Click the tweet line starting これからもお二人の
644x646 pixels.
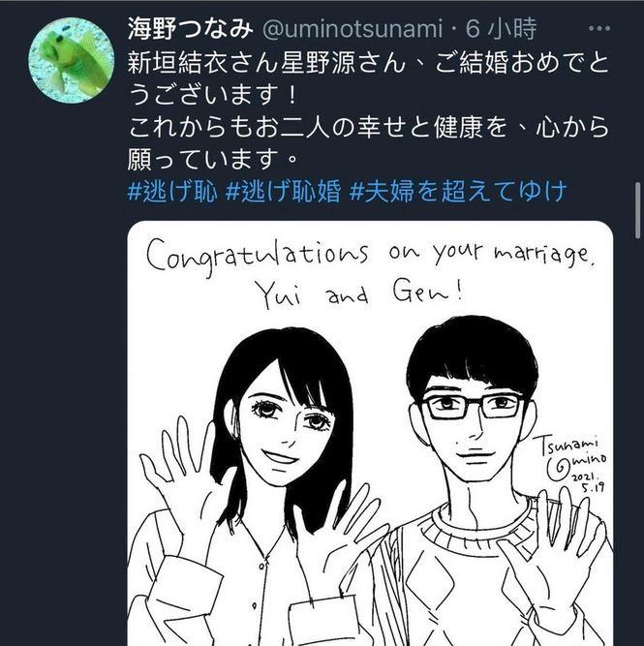(x=368, y=127)
